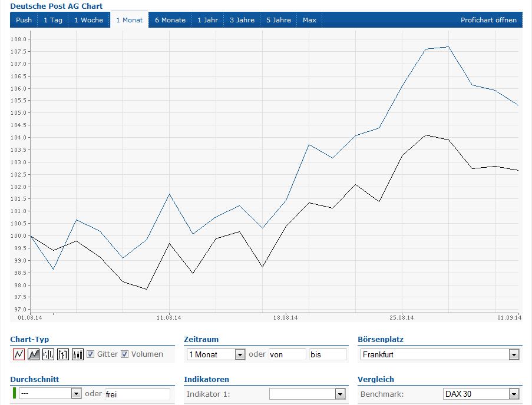532x405 pixels.
Task: Toggle the Volumen checkbox
Action: [124, 354]
